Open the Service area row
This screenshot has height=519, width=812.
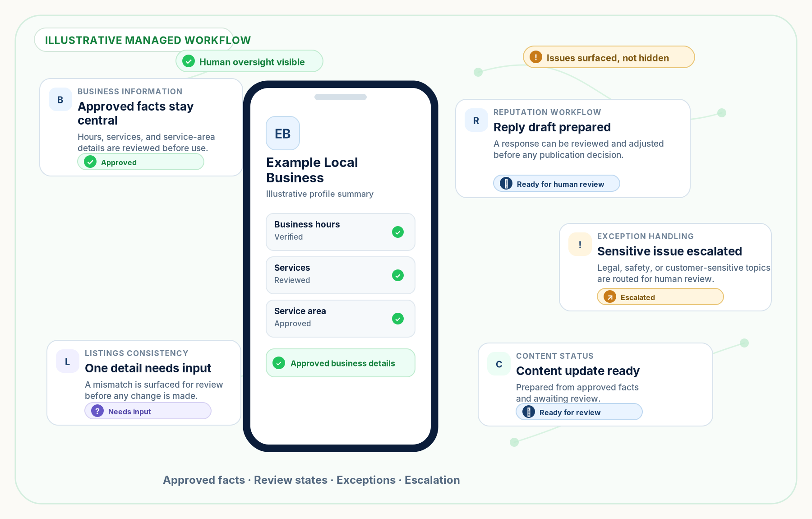[x=341, y=319]
